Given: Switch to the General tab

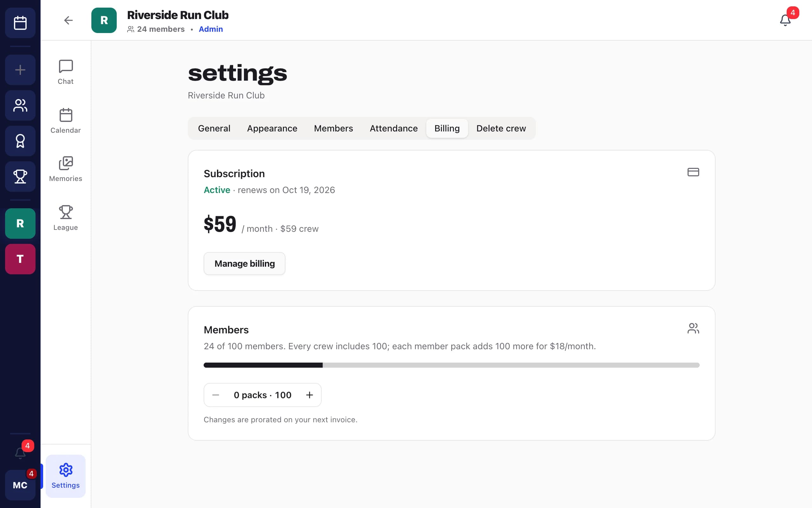Looking at the screenshot, I should point(214,128).
